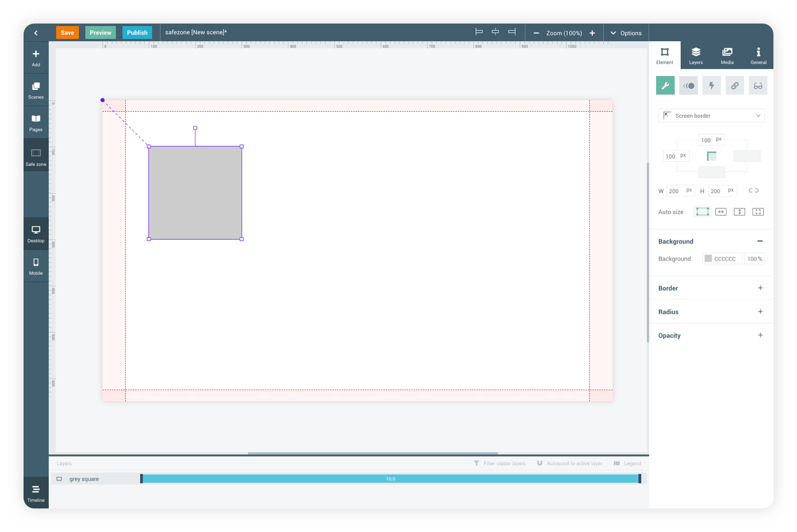Screen dimensions: 797x532
Task: Open the lightning bolt actions tab
Action: coord(711,86)
